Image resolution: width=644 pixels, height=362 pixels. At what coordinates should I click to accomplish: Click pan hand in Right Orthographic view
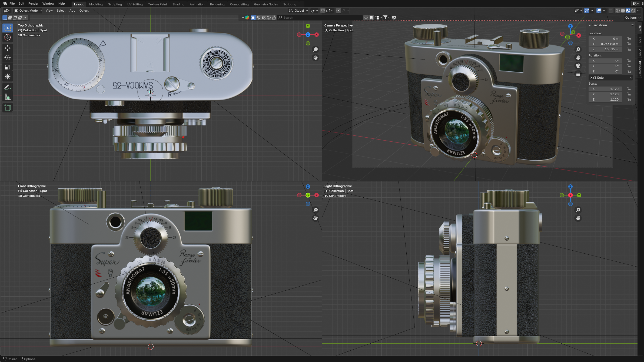(578, 218)
